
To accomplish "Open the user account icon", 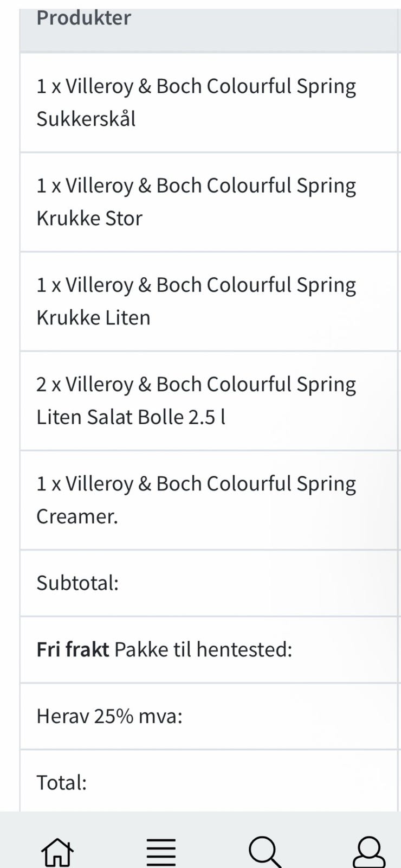I will (368, 851).
